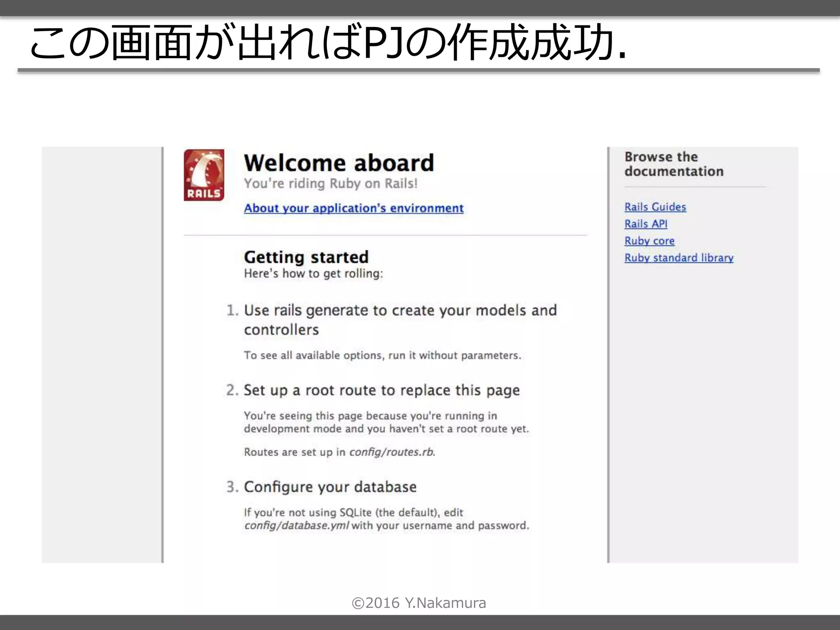Click the Japanese slide title text
840x630 pixels.
click(x=328, y=42)
